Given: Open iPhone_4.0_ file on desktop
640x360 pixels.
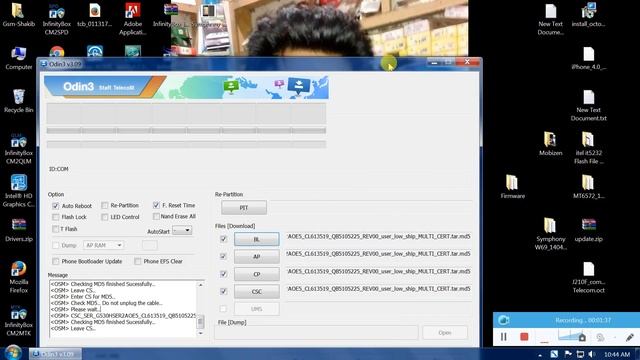Looking at the screenshot, I should point(588,59).
